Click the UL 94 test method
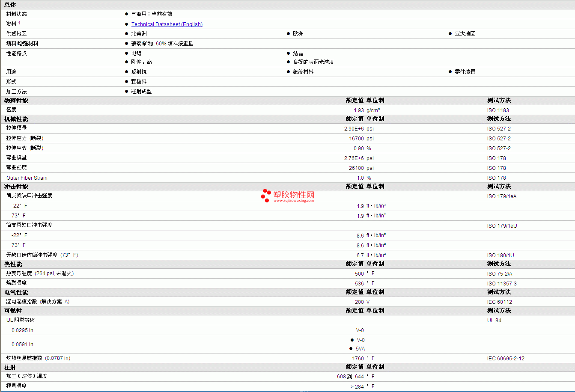 (494, 321)
